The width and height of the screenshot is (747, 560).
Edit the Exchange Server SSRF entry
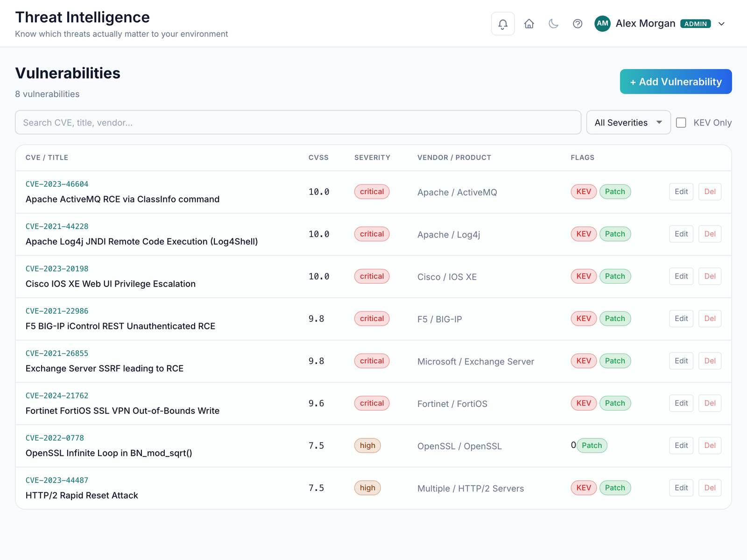(681, 361)
